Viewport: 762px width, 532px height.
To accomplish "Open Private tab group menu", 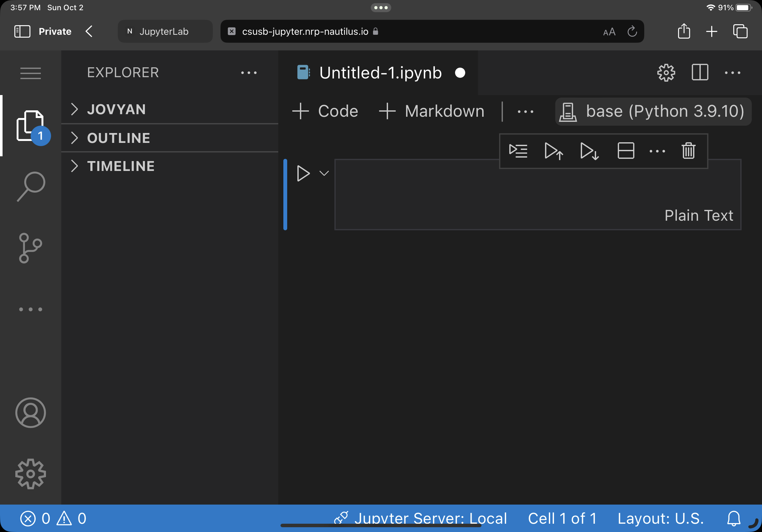I will click(x=55, y=32).
